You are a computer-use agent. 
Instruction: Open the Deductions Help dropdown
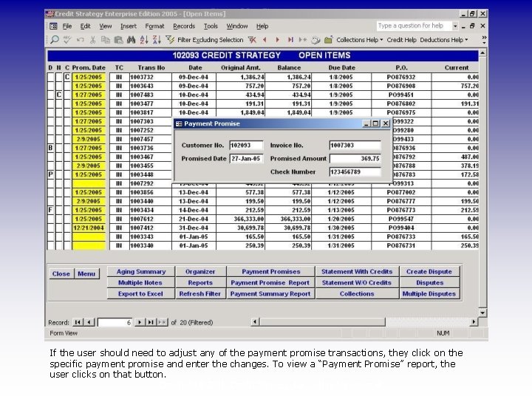point(444,40)
